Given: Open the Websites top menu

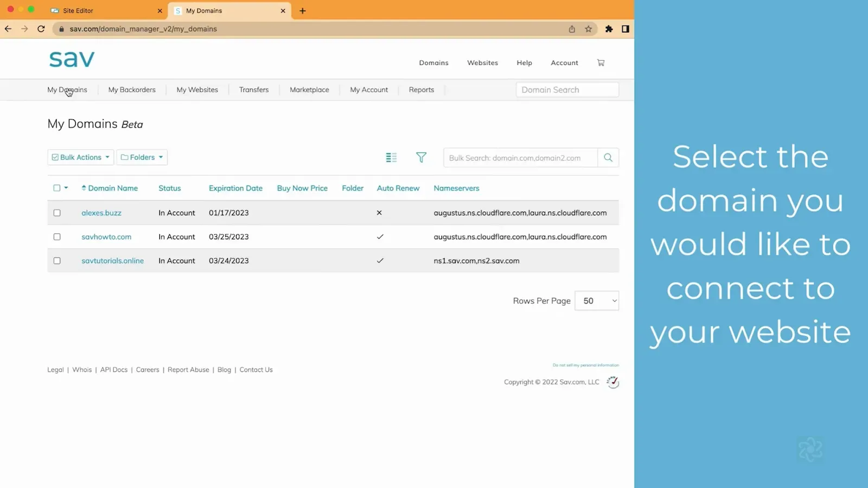Looking at the screenshot, I should 482,63.
